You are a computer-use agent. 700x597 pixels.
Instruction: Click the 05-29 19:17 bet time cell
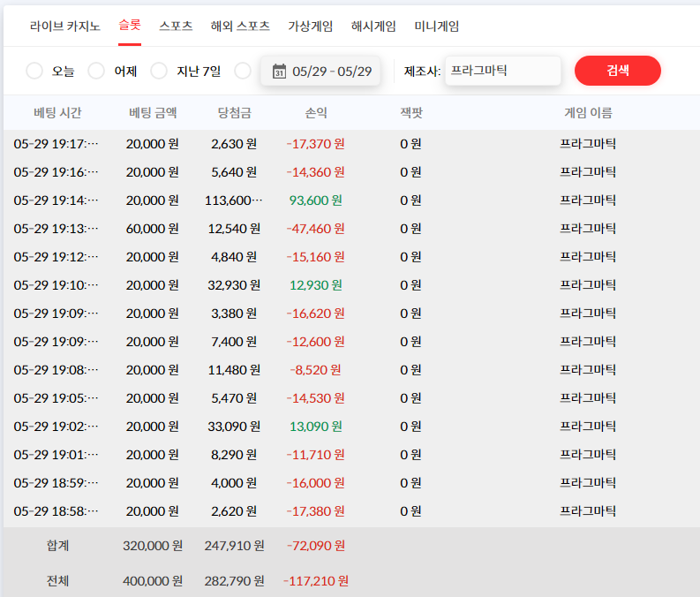coord(56,144)
